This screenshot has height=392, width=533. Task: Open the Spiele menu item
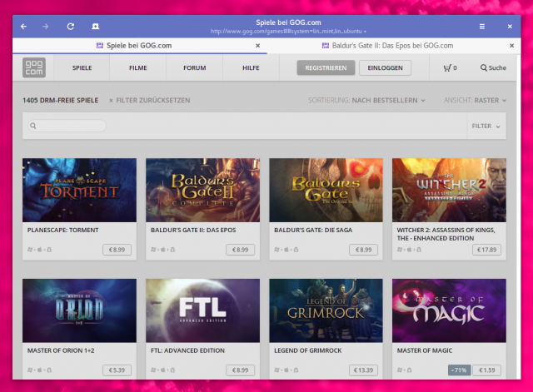click(82, 68)
